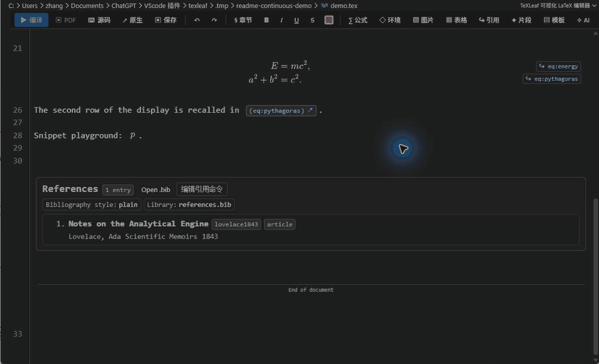Change Bibliography style: plain

(x=92, y=204)
